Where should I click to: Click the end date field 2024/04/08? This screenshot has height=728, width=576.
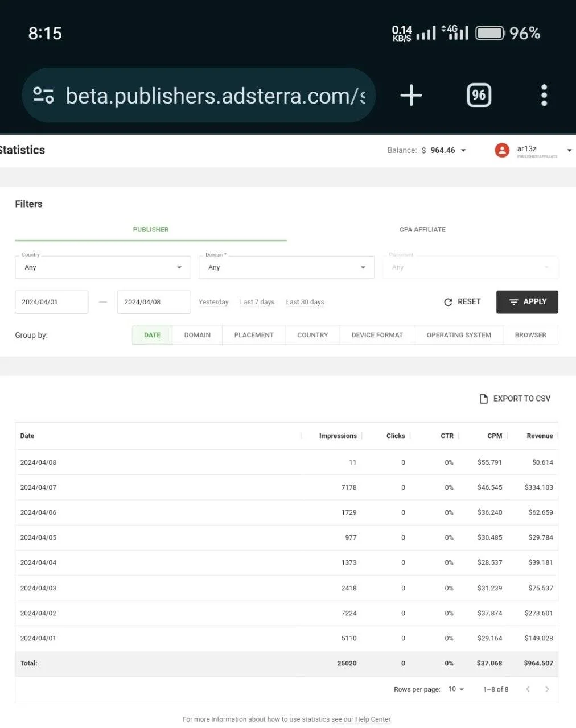(154, 302)
